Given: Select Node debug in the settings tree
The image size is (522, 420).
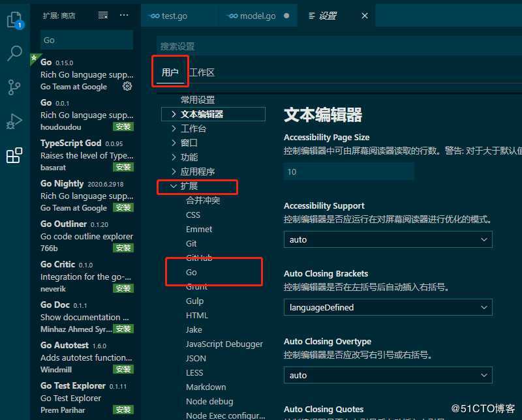Looking at the screenshot, I should 209,402.
